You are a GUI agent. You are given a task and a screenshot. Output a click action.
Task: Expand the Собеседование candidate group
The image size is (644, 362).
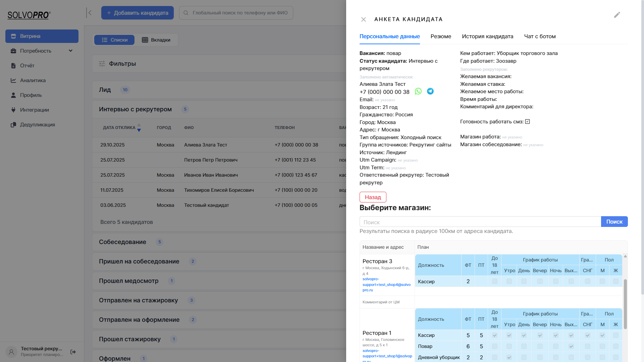click(x=122, y=242)
